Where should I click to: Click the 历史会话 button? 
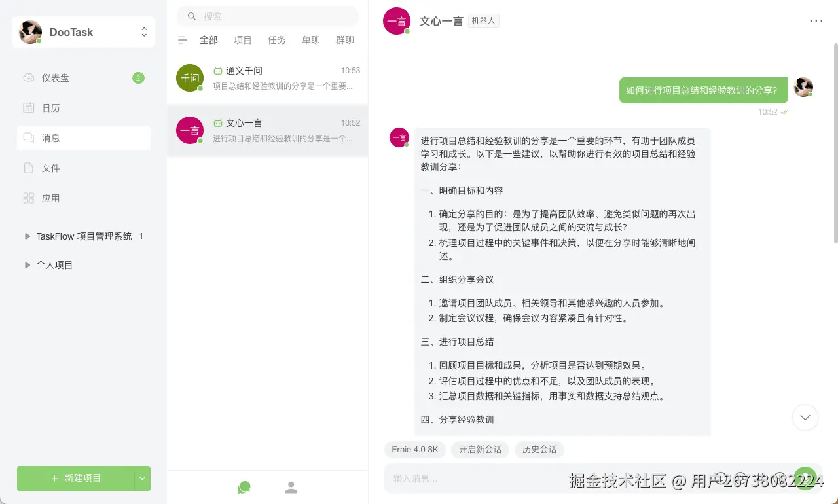coord(539,450)
